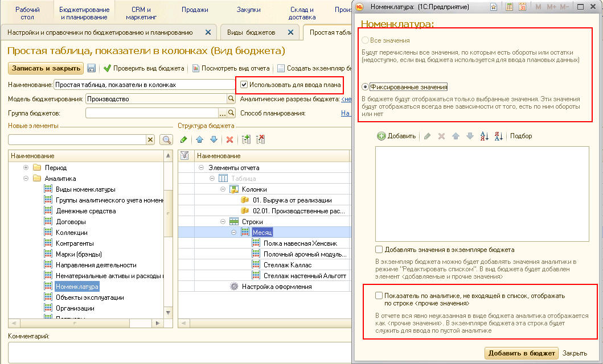Move element down in Структура бюджета toolbar
The width and height of the screenshot is (603, 364).
[214, 139]
